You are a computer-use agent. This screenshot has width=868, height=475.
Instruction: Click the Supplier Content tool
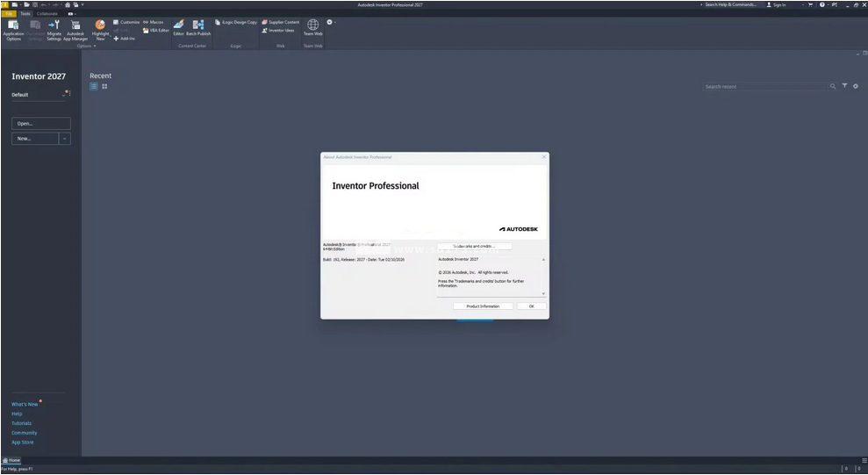pos(281,22)
